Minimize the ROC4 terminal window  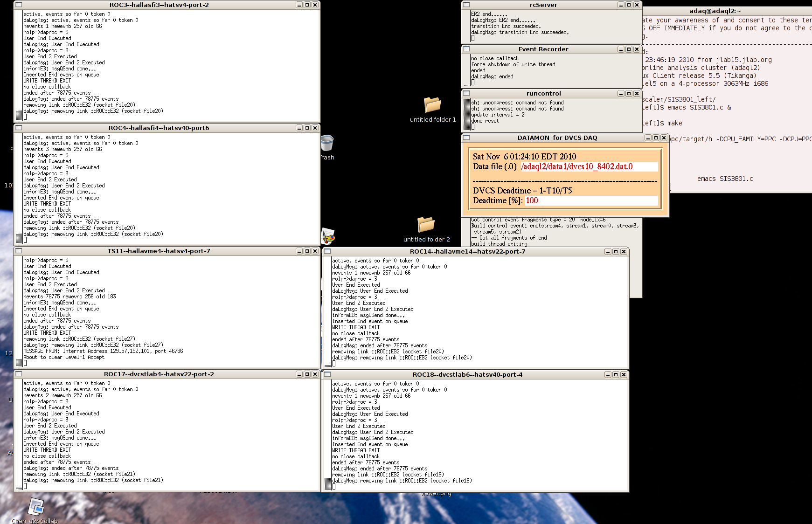point(299,128)
